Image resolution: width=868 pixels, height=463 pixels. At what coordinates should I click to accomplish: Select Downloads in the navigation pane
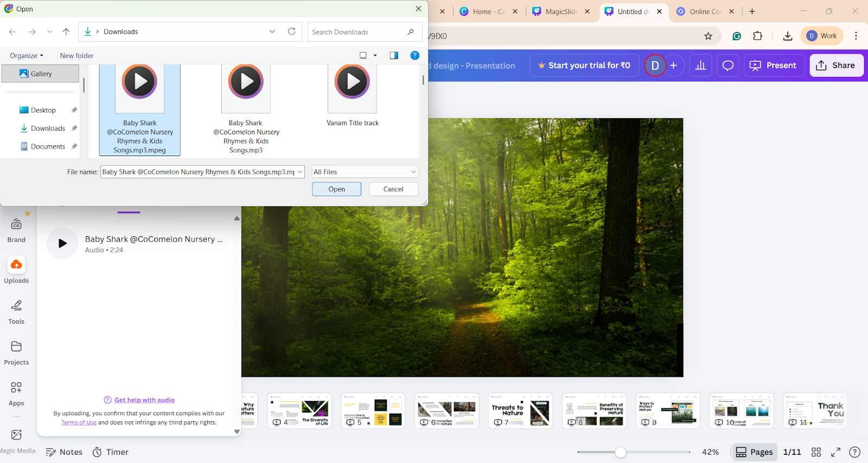[48, 128]
